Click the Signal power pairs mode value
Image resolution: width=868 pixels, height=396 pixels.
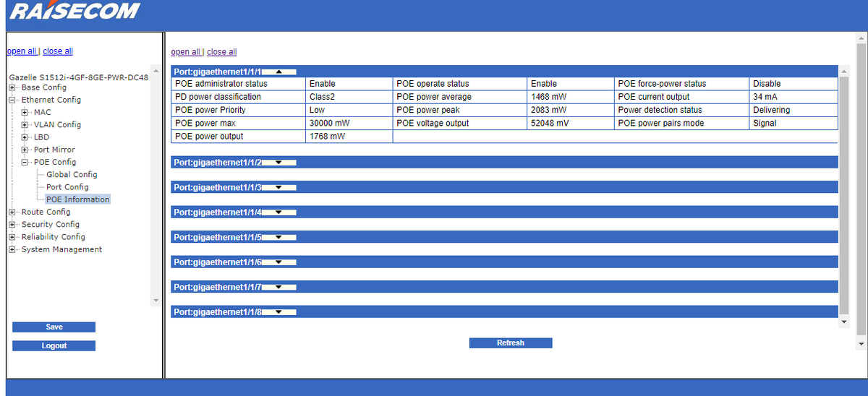click(765, 124)
